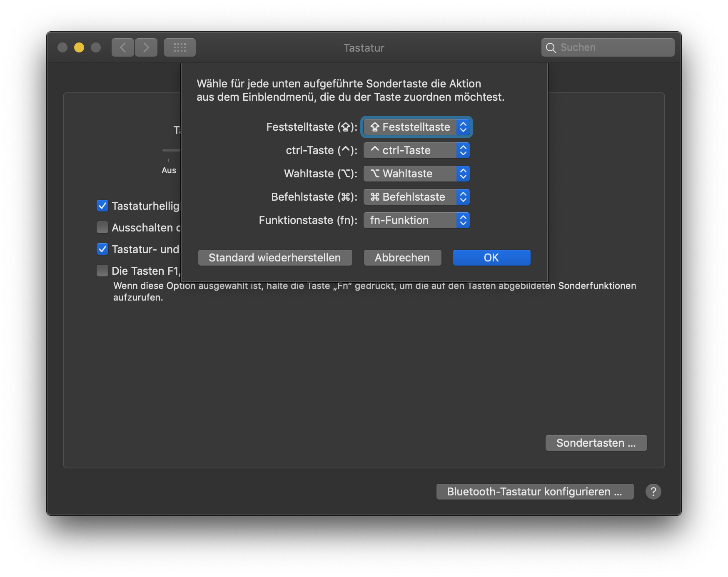Click the yellow minimize window button
728x577 pixels.
pyautogui.click(x=79, y=47)
